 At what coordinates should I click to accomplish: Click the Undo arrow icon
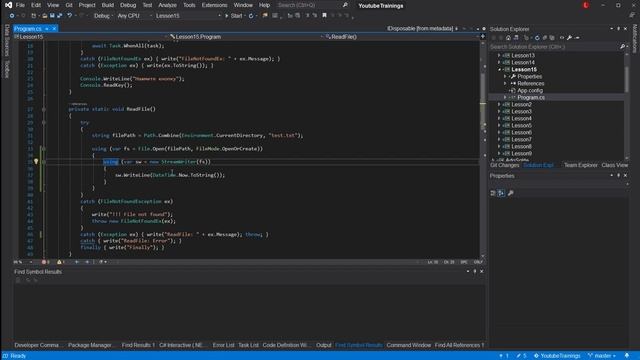[x=69, y=16]
